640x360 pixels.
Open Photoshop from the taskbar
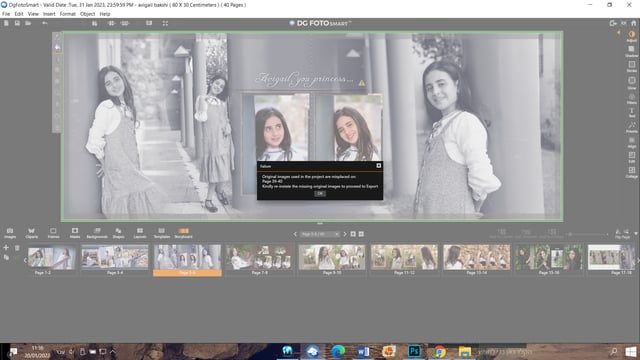click(x=414, y=351)
